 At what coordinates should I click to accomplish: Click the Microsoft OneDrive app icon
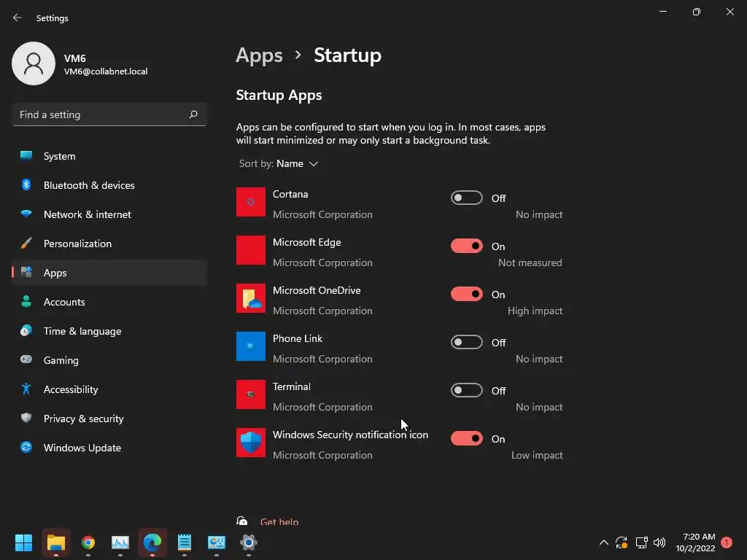coord(251,298)
